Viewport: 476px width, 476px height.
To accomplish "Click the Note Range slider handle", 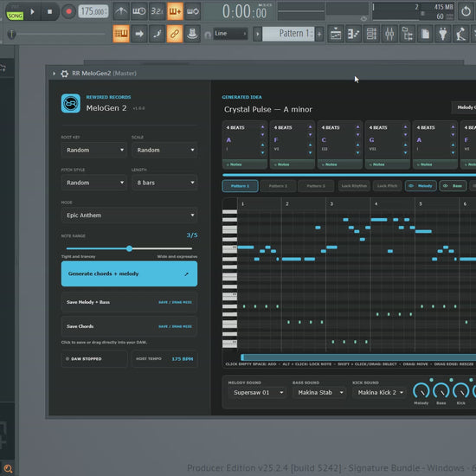I will (x=129, y=248).
